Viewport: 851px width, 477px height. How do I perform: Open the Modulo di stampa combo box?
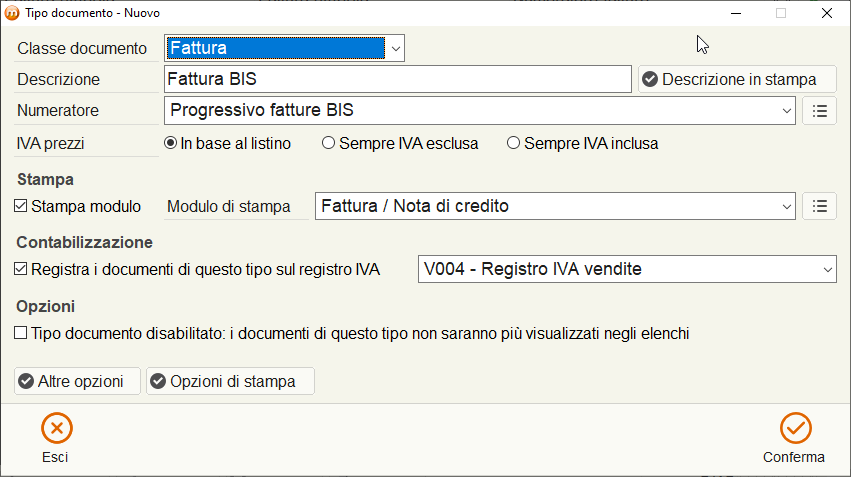pyautogui.click(x=555, y=206)
